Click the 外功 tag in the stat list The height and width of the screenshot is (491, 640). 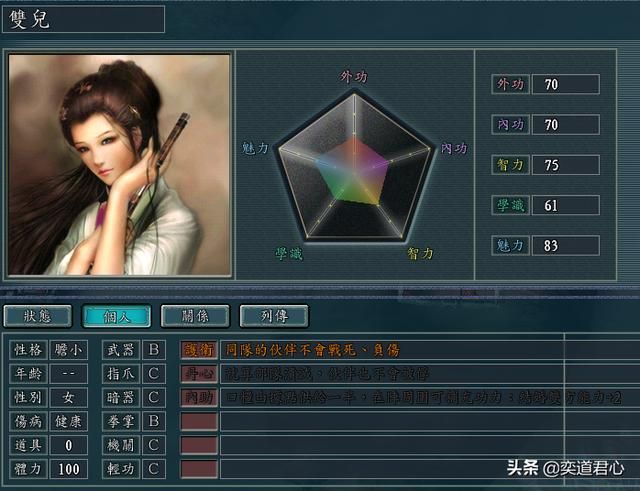click(510, 84)
